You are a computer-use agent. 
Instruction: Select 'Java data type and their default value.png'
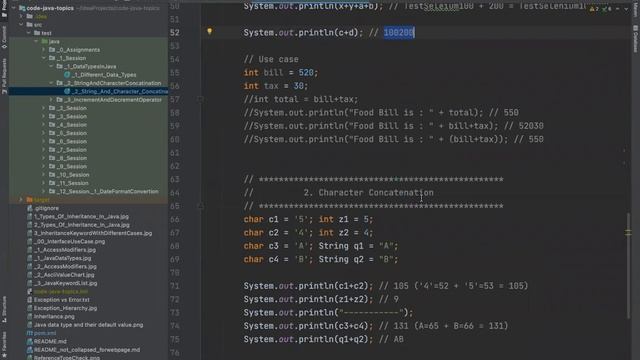(x=85, y=325)
